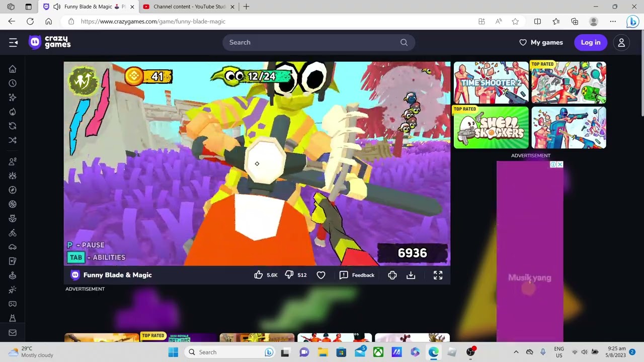Image resolution: width=644 pixels, height=362 pixels.
Task: Open car games via car sidebar icon
Action: (13, 247)
